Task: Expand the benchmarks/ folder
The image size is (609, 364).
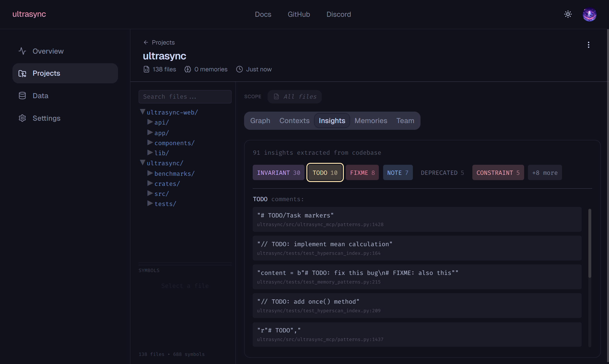Action: click(x=150, y=173)
